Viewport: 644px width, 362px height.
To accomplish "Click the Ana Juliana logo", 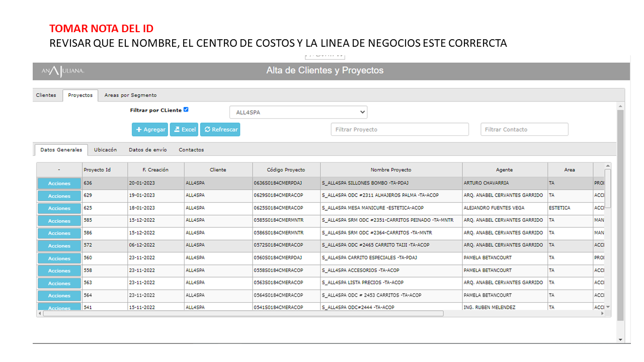I will point(63,71).
